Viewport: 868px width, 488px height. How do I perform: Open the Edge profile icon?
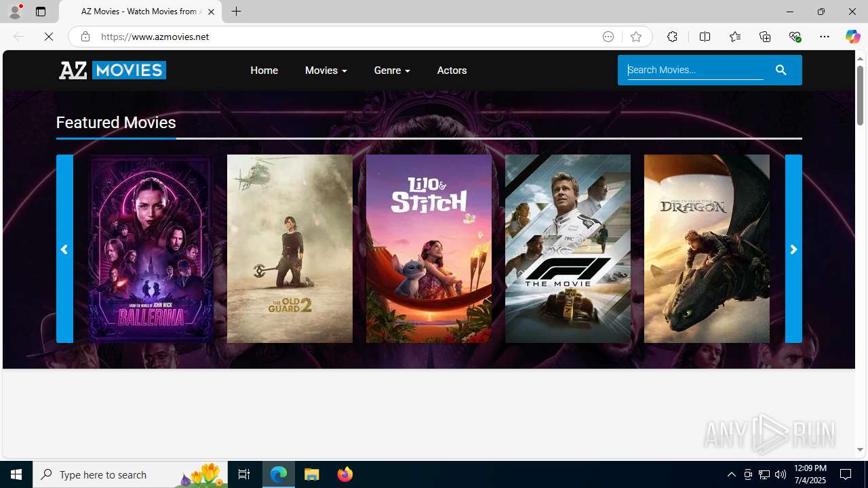15,12
